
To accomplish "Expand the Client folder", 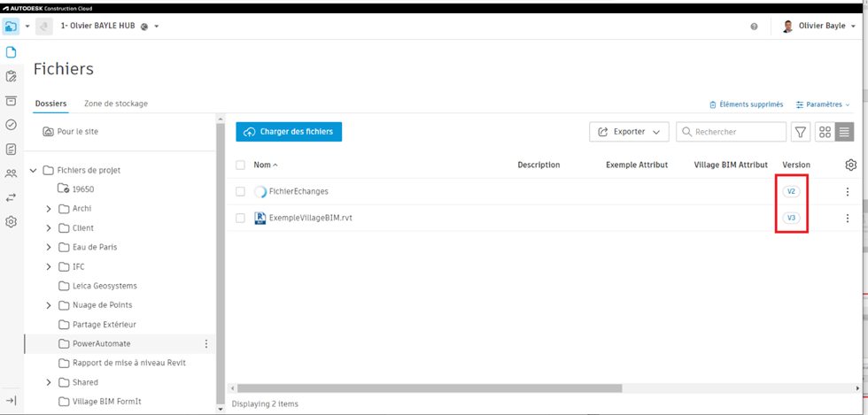I will 49,228.
